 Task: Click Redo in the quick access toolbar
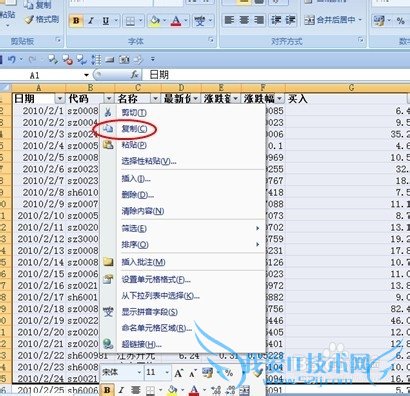click(x=32, y=60)
